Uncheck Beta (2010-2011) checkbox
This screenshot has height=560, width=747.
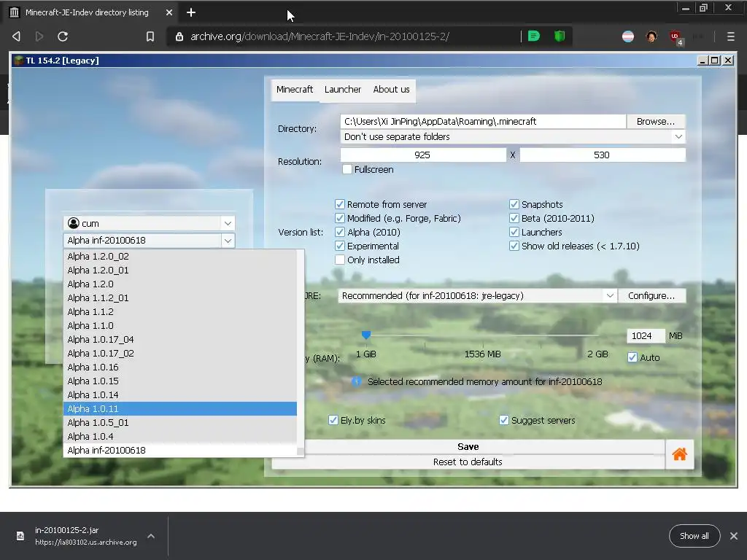coord(514,218)
